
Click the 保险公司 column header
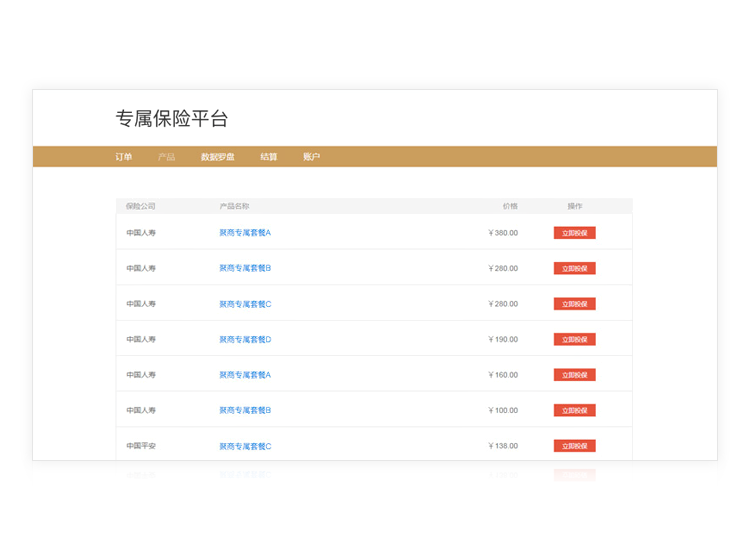point(141,206)
